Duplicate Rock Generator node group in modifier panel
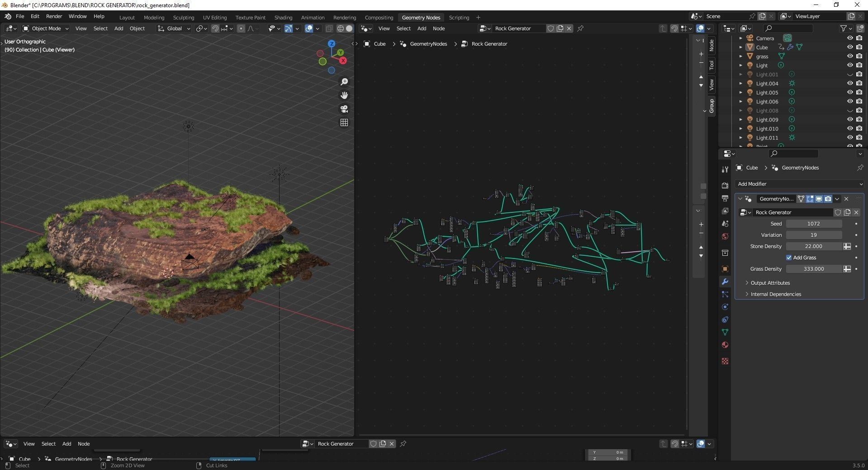 coord(847,212)
